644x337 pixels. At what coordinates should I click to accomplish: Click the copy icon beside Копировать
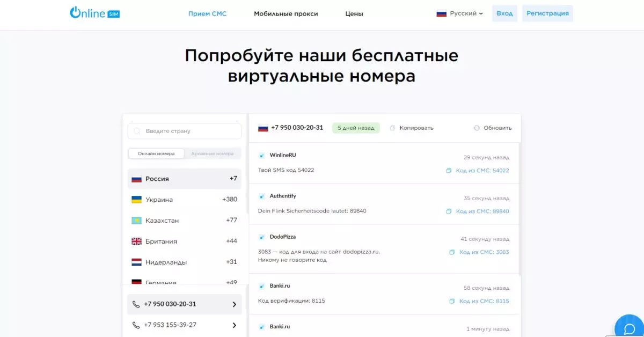click(392, 128)
